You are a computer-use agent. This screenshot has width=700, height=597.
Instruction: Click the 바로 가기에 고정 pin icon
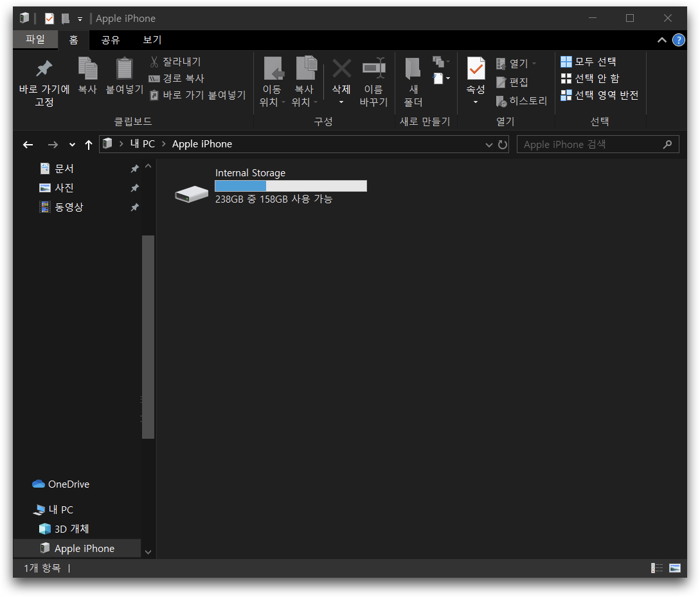(44, 68)
